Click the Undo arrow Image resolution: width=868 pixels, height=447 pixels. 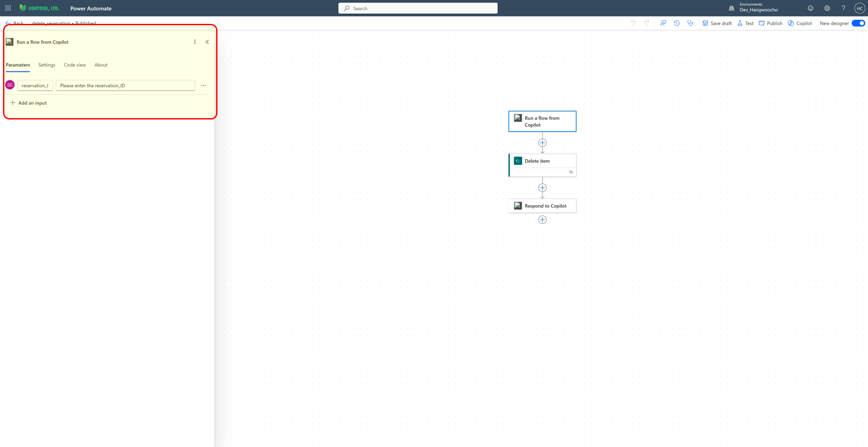633,23
